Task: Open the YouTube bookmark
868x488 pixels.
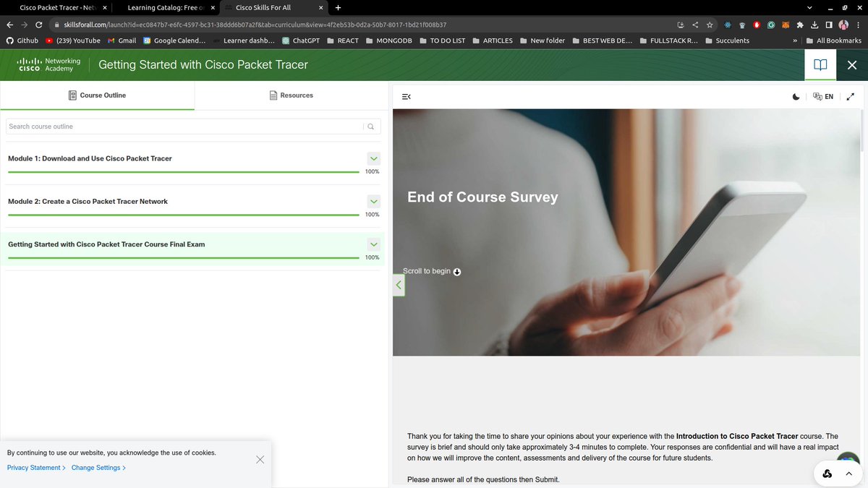Action: [x=72, y=40]
